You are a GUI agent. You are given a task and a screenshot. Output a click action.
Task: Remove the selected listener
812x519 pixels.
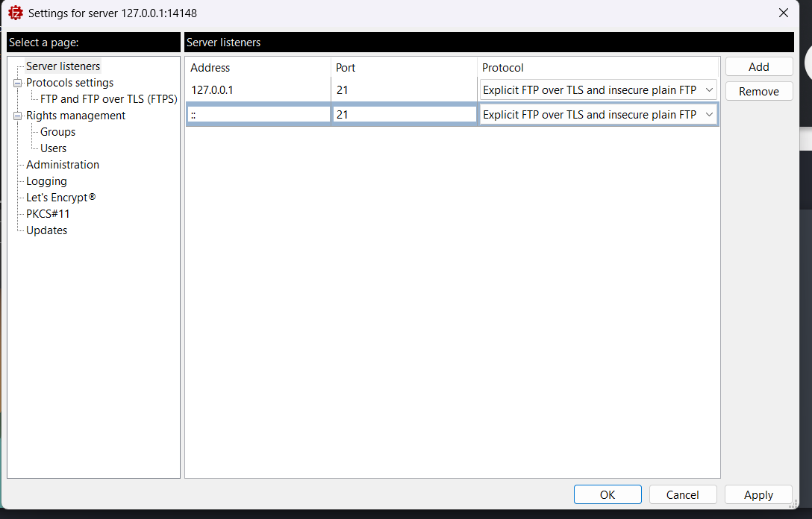pos(759,92)
